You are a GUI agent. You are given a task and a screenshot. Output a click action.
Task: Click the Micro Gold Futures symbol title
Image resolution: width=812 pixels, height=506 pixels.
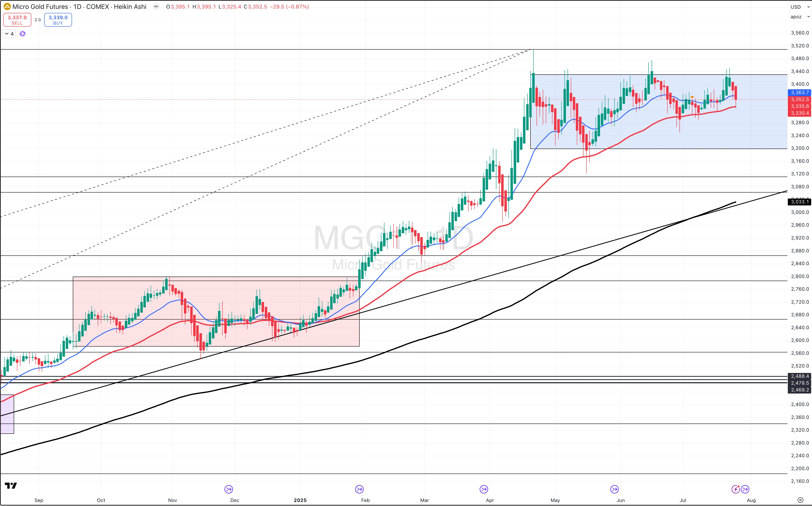tap(40, 7)
